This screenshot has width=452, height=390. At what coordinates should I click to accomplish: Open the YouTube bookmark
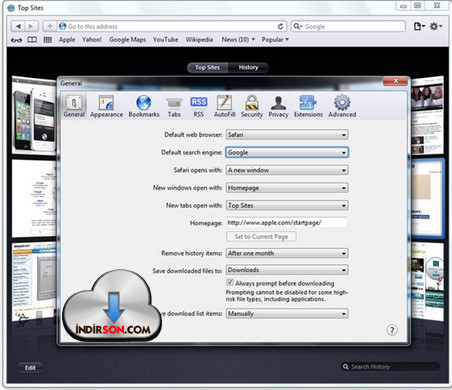pyautogui.click(x=165, y=40)
